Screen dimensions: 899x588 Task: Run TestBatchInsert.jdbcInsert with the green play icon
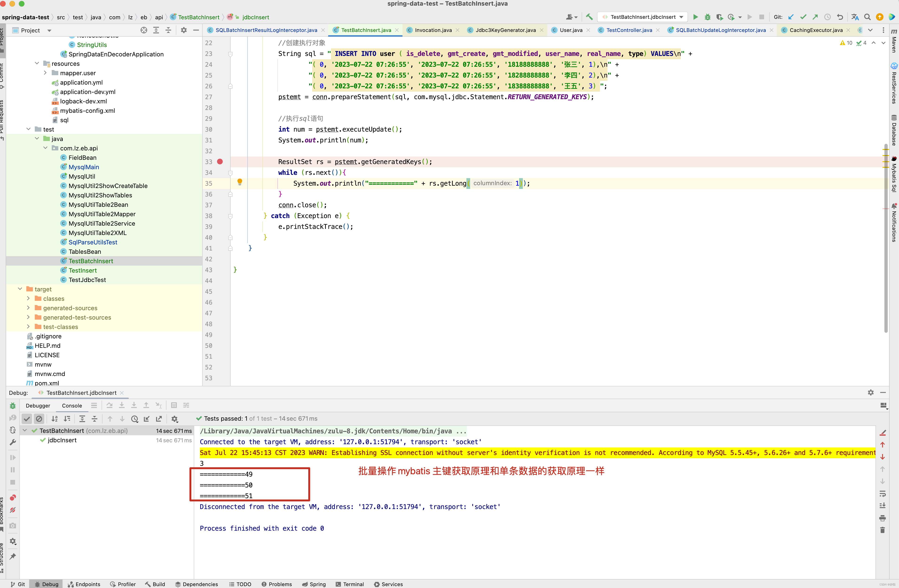point(695,17)
